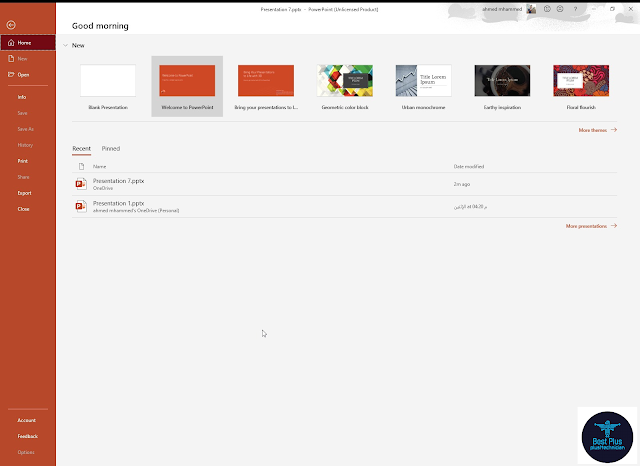Open the Print page
Image resolution: width=640 pixels, height=466 pixels.
pyautogui.click(x=22, y=161)
